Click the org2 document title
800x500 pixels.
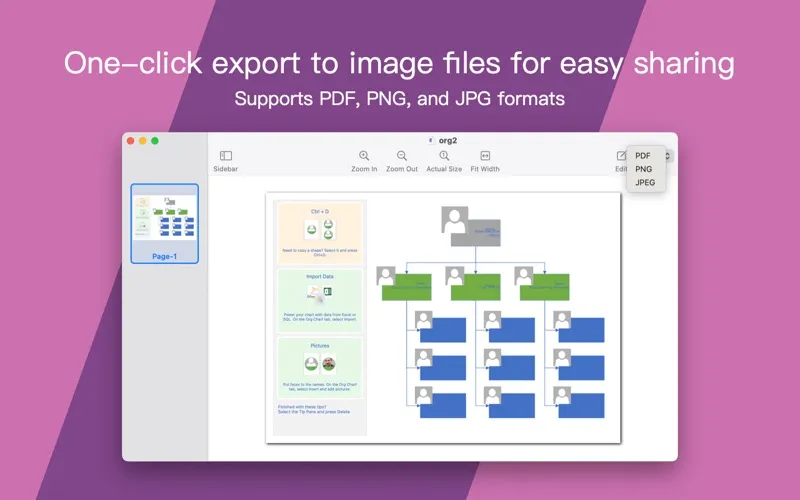pyautogui.click(x=447, y=140)
